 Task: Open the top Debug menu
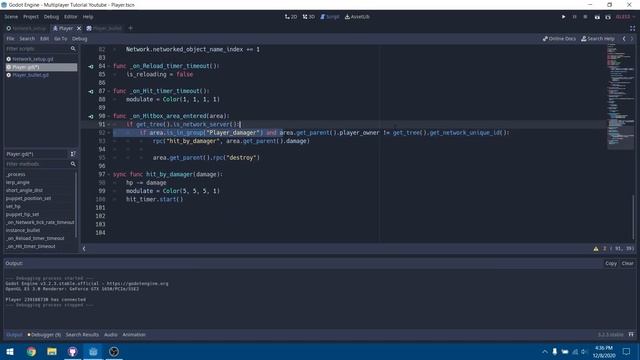click(51, 17)
